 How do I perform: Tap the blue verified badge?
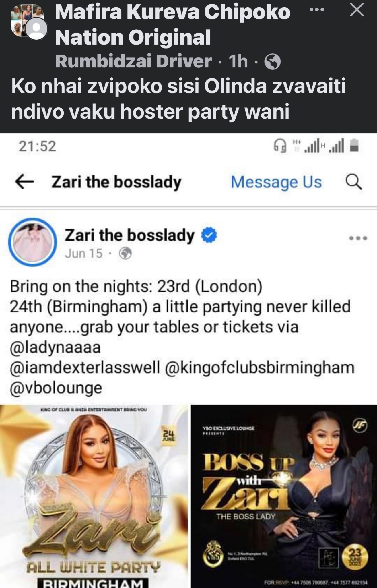click(209, 235)
